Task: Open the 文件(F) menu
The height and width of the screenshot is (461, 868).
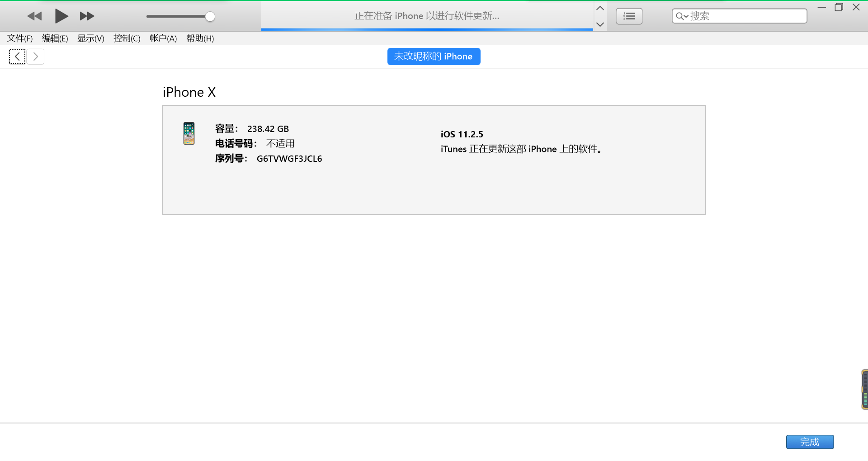Action: click(20, 38)
